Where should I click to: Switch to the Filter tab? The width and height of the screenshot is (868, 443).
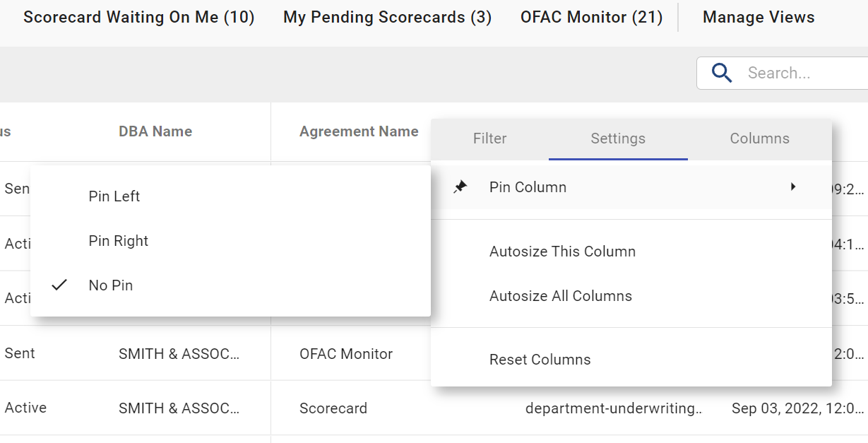[x=489, y=138]
